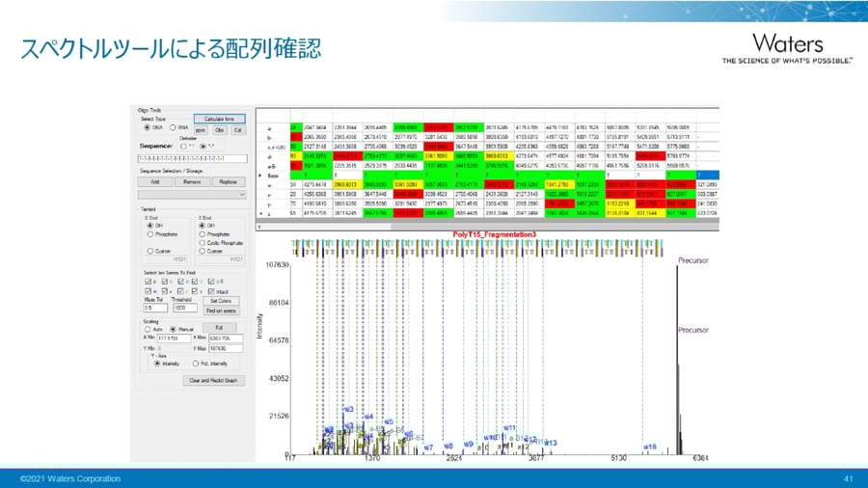The height and width of the screenshot is (488, 868).
Task: Select Manual scaling radio button
Action: pyautogui.click(x=174, y=329)
